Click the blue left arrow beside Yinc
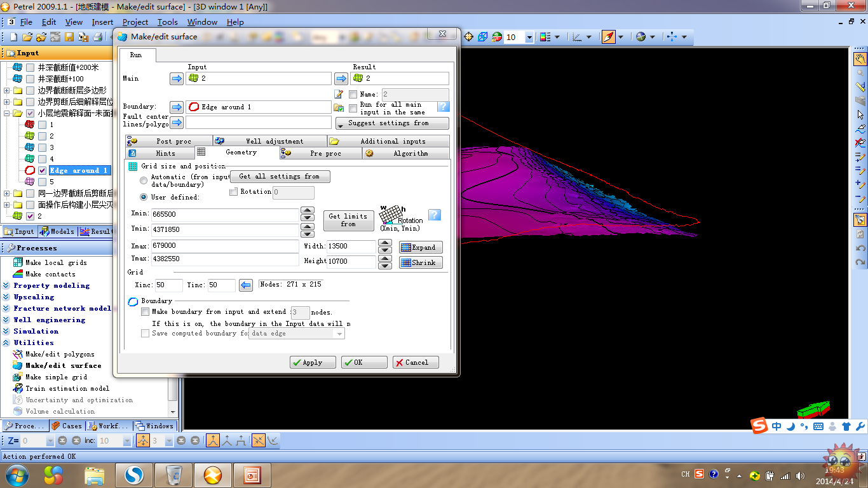868x488 pixels. [246, 285]
